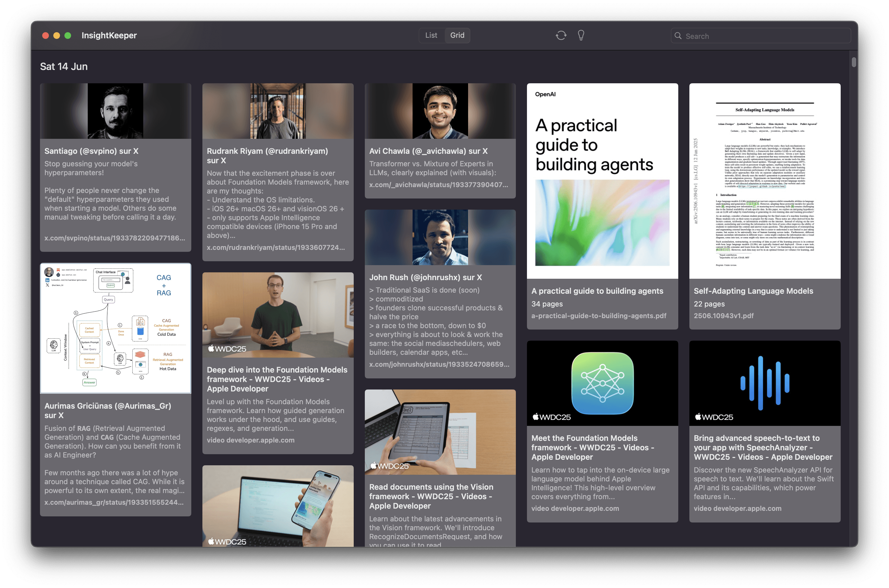Open John Rush (@johnrushx) sur X title
This screenshot has height=588, width=889.
click(x=426, y=278)
